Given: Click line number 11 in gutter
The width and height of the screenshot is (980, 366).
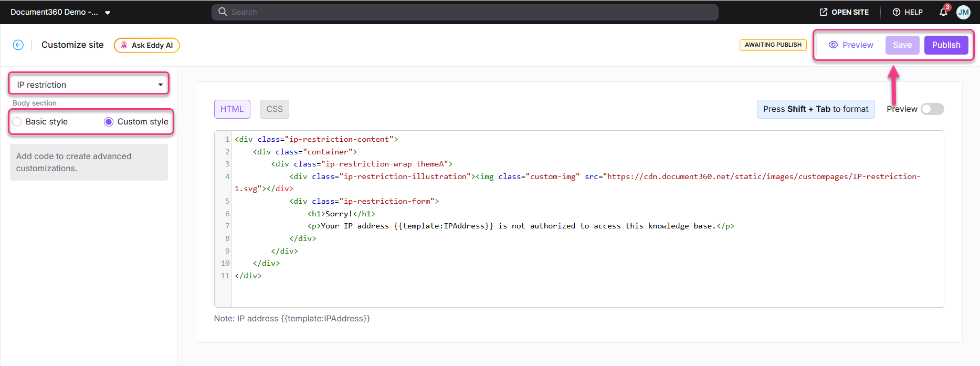Looking at the screenshot, I should pos(225,276).
